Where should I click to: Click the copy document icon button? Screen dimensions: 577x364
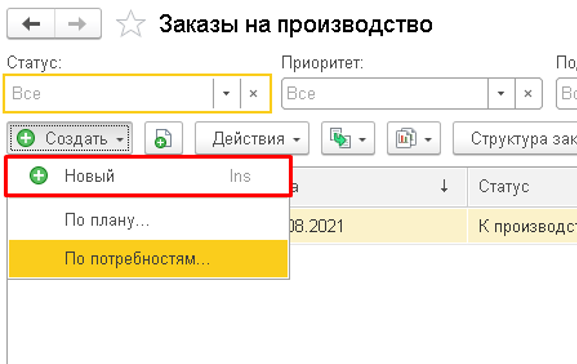click(x=163, y=139)
